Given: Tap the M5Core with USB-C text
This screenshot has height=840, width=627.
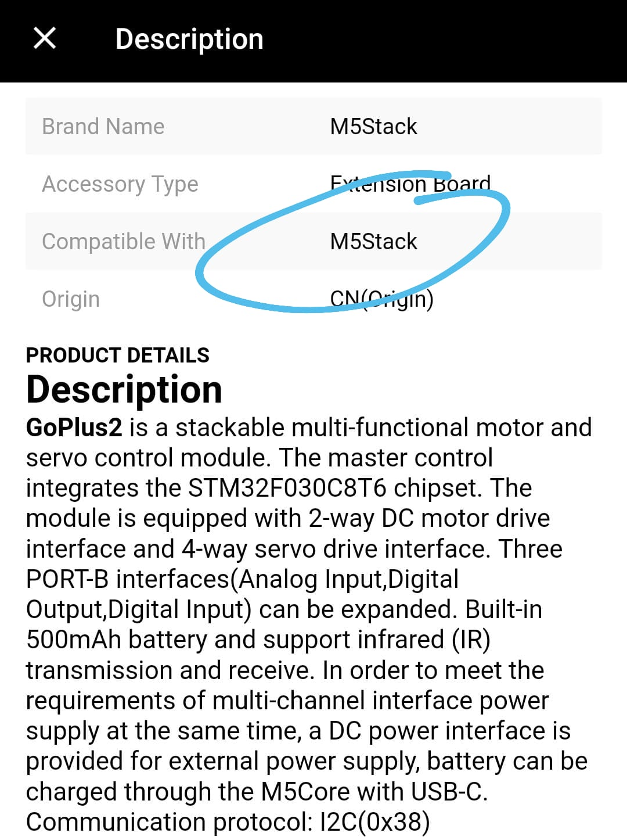Looking at the screenshot, I should pyautogui.click(x=374, y=791).
